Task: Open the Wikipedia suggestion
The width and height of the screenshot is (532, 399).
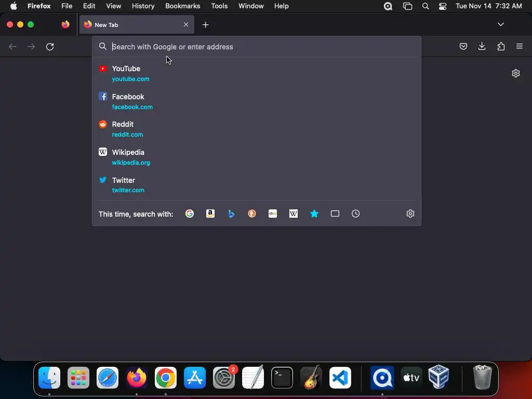Action: 257,157
